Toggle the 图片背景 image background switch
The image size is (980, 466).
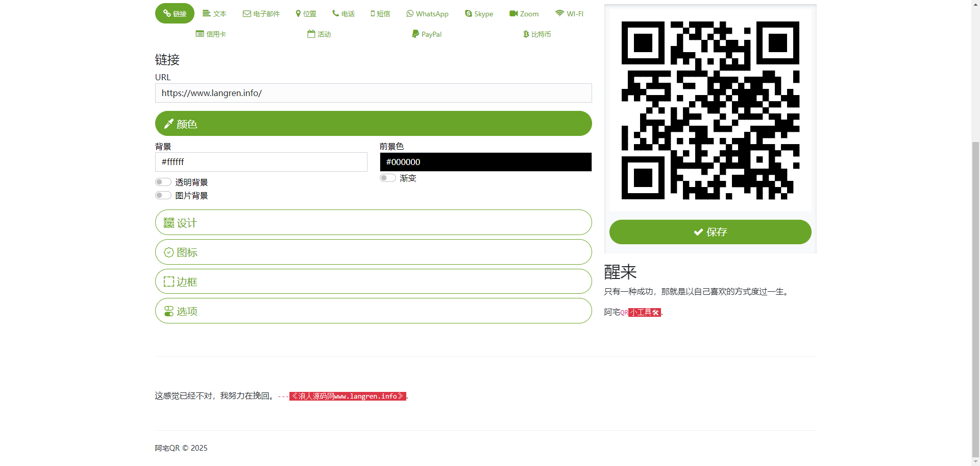tap(163, 195)
